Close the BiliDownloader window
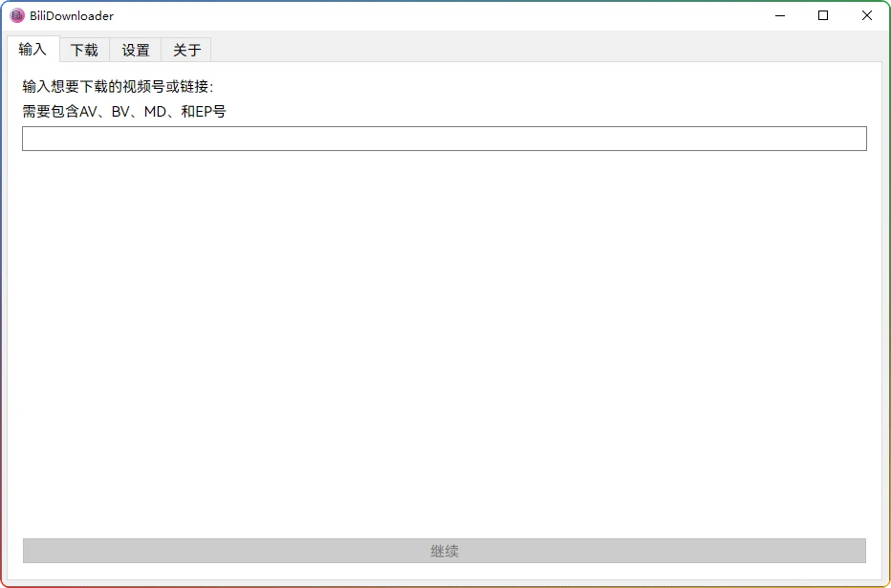This screenshot has width=891, height=588. [x=867, y=15]
